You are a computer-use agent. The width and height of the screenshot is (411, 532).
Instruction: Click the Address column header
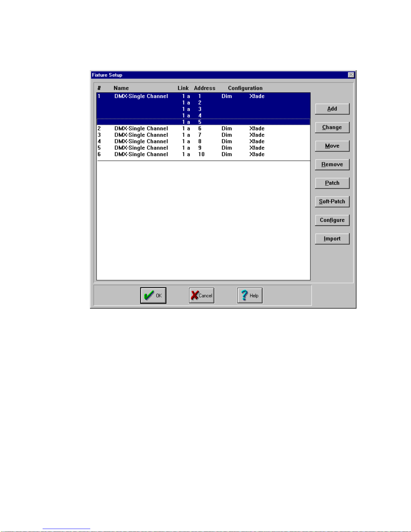pos(205,88)
